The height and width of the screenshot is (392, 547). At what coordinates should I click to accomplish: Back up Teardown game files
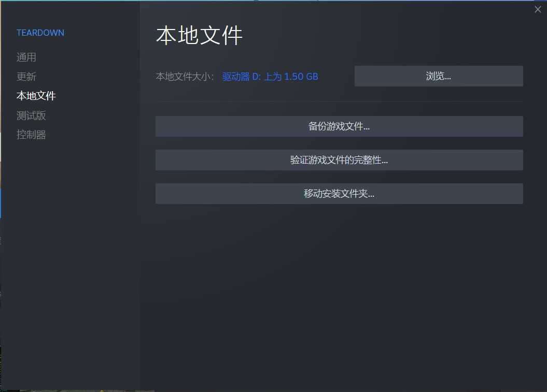pyautogui.click(x=339, y=126)
